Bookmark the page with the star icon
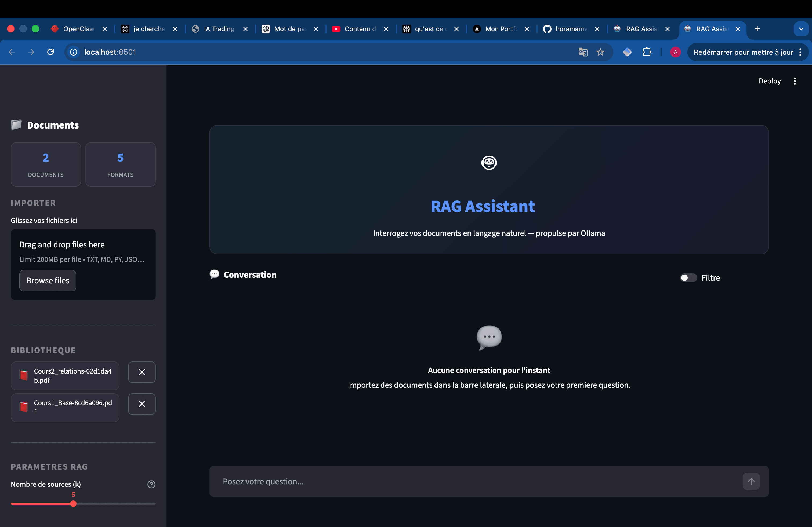 (600, 52)
